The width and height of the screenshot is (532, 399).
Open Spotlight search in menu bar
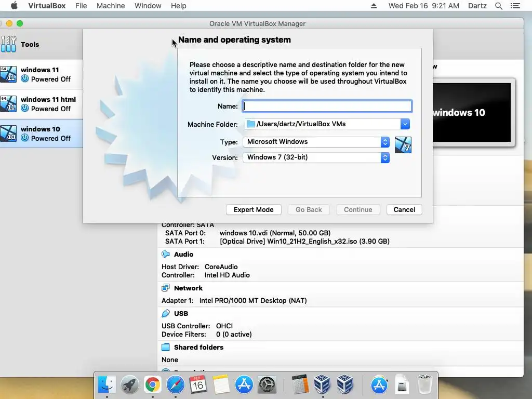pyautogui.click(x=498, y=6)
